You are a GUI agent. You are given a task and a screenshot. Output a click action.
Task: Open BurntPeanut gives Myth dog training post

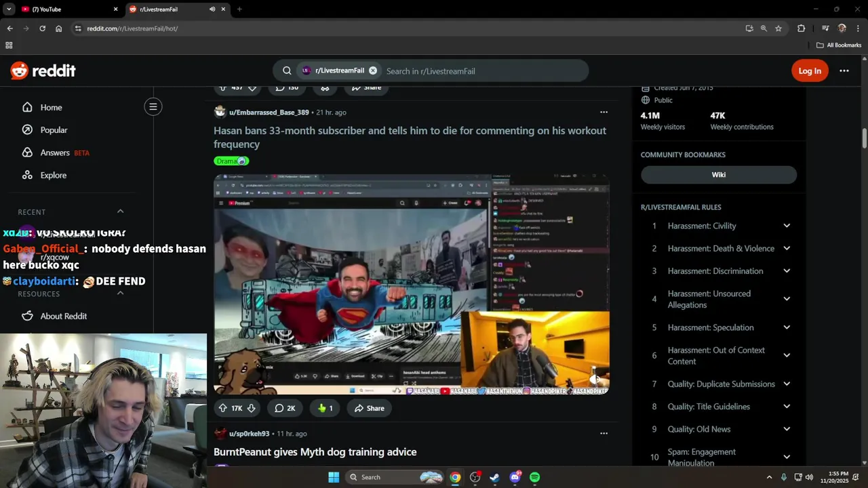pos(315,452)
